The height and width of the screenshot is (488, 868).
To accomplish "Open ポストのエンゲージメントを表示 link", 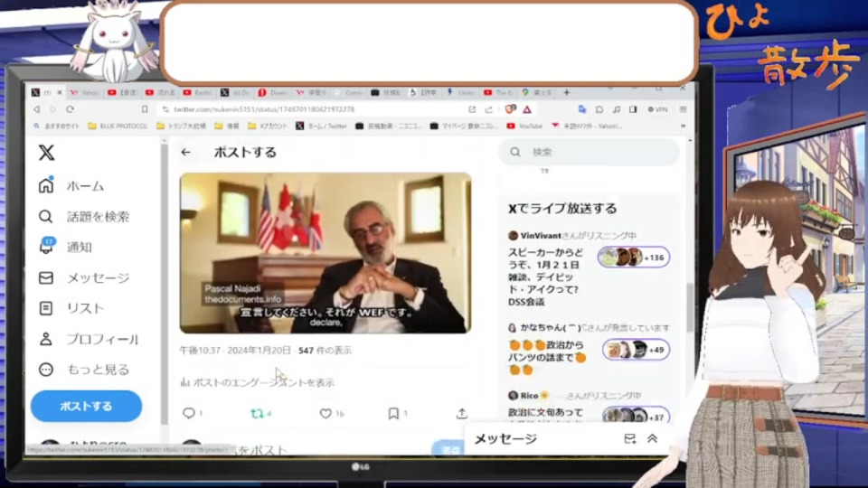I will tap(258, 382).
